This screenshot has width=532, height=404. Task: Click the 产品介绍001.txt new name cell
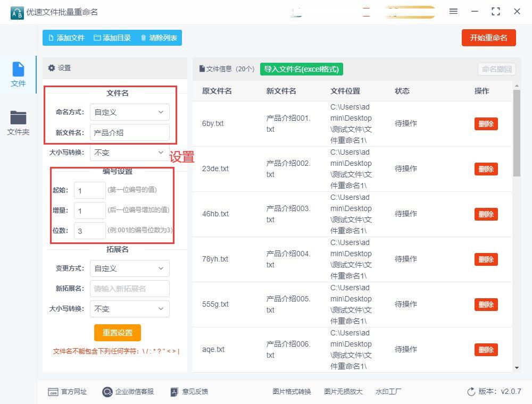pos(288,123)
